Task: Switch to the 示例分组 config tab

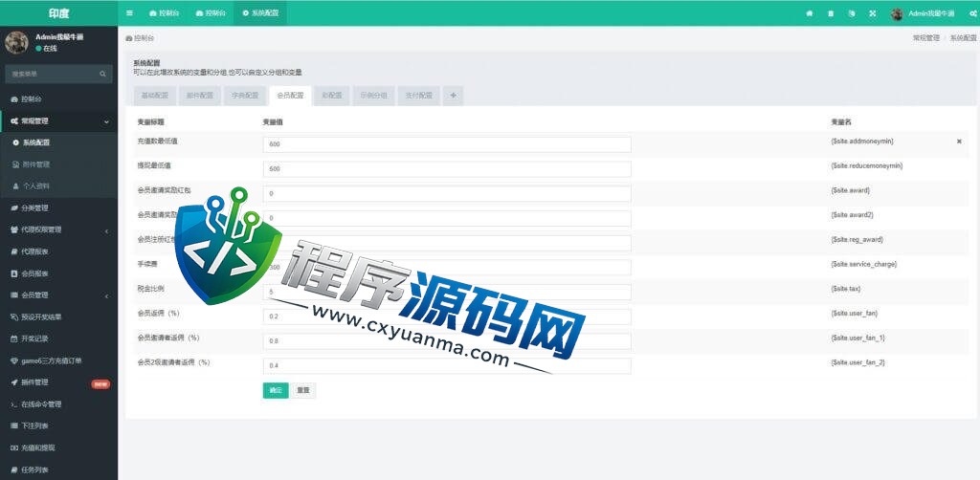Action: tap(374, 96)
